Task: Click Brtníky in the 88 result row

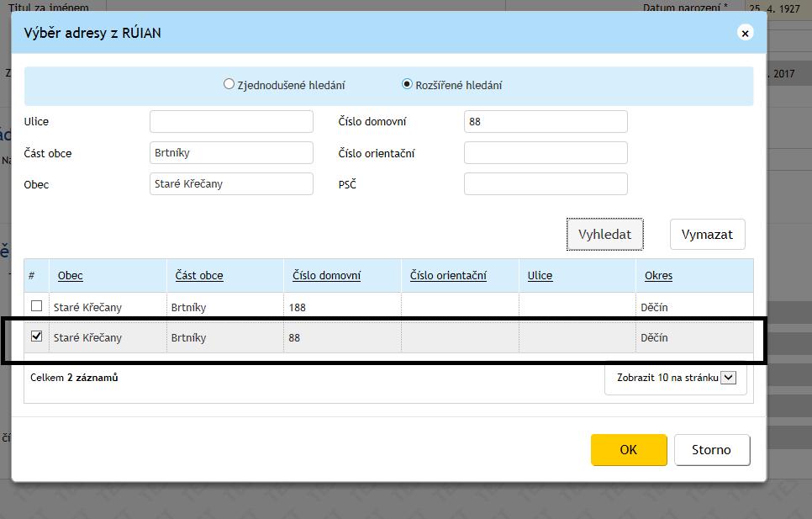Action: point(188,337)
